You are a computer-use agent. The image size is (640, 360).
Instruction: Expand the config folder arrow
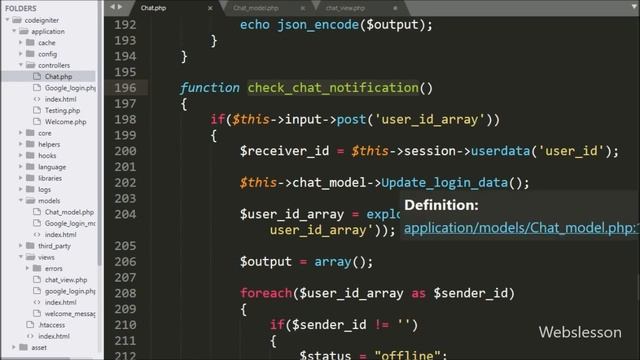click(20, 53)
